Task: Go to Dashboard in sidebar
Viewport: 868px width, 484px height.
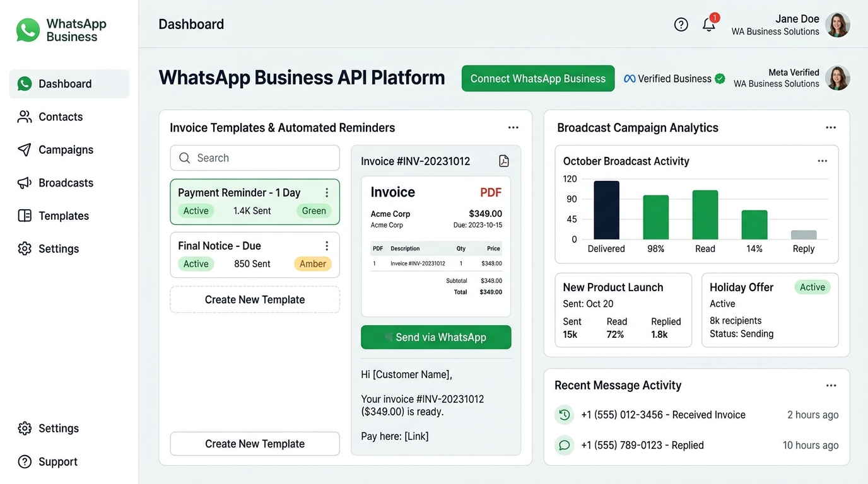Action: (69, 84)
